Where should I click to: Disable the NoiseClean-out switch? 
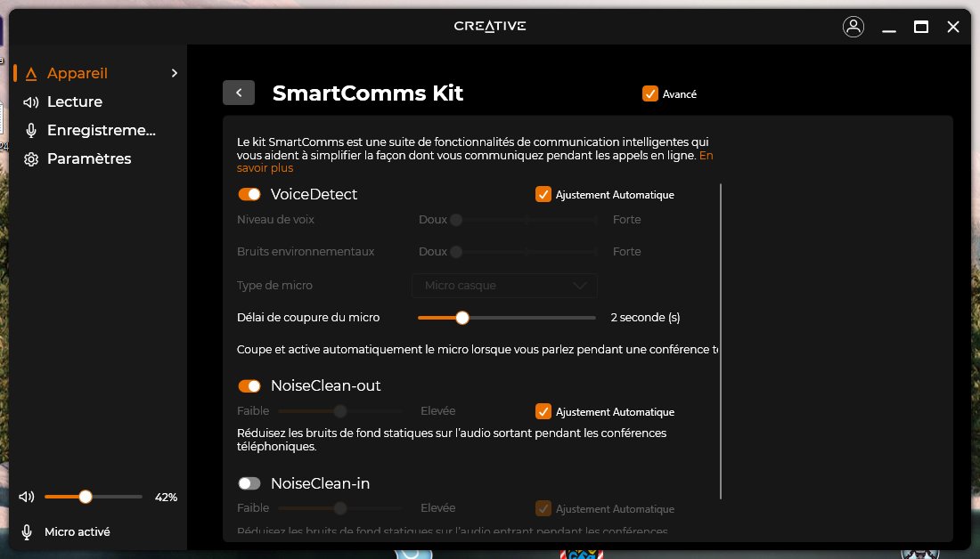[x=249, y=386]
